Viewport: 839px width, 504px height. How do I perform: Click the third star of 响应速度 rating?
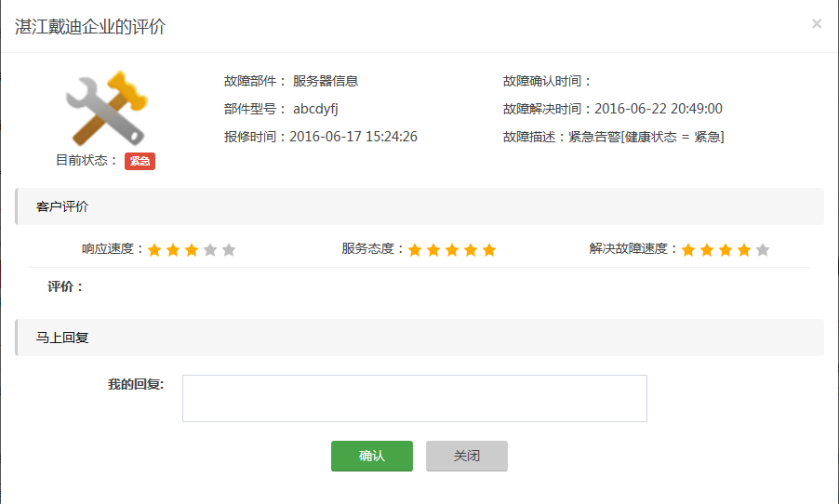(192, 250)
